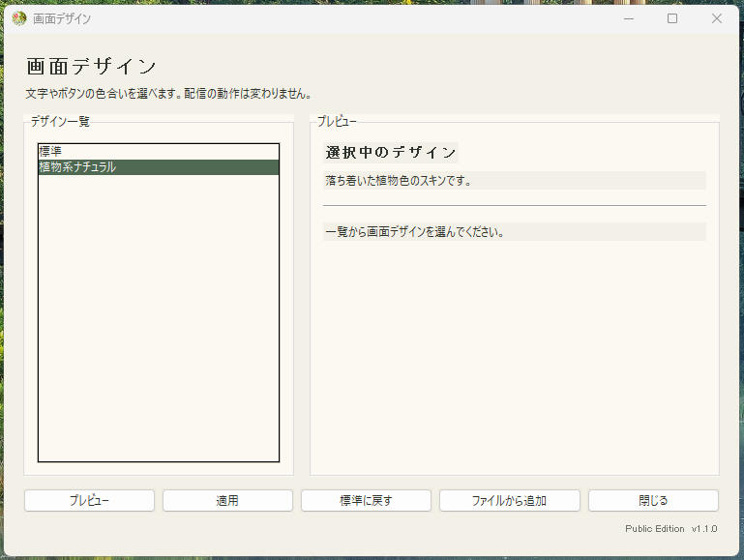The height and width of the screenshot is (560, 744).
Task: Click the 画面デザイン page heading
Action: (91, 67)
